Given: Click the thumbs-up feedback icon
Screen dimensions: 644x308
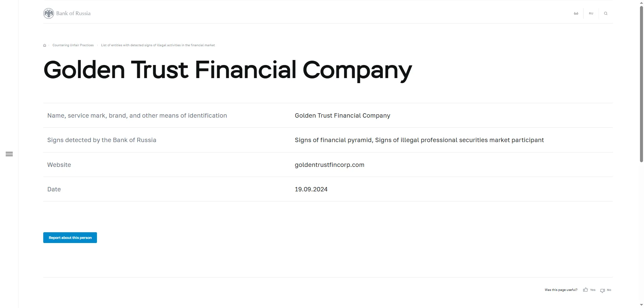Looking at the screenshot, I should point(585,290).
